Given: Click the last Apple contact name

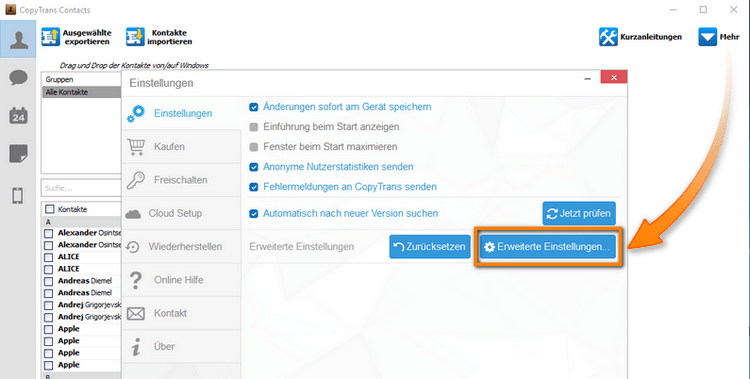Looking at the screenshot, I should click(68, 365).
